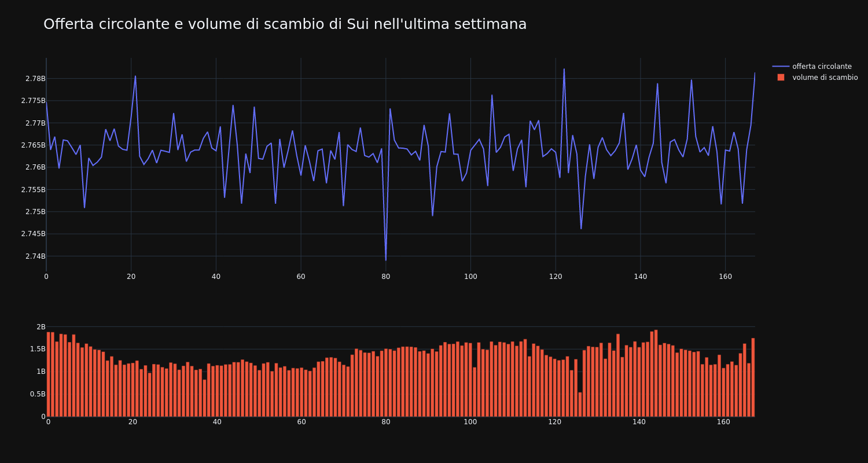
Task: Click the lowest line dip at x=80
Action: point(386,260)
